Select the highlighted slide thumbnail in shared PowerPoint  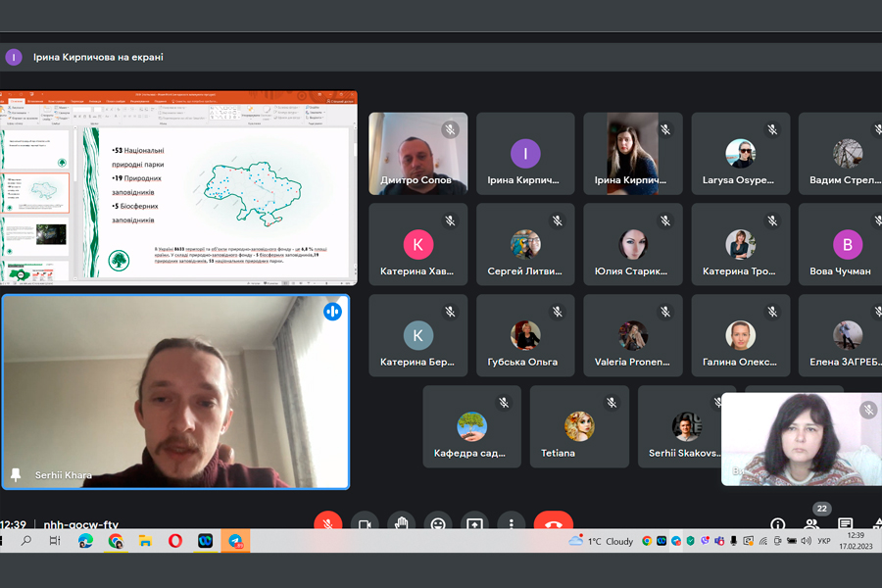(x=35, y=193)
